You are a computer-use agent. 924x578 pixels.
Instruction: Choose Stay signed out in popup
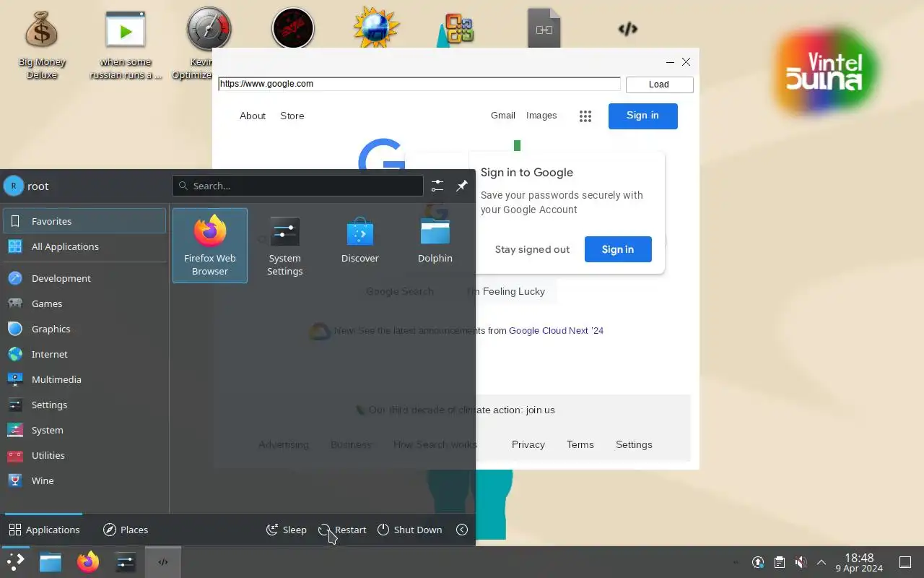click(532, 249)
